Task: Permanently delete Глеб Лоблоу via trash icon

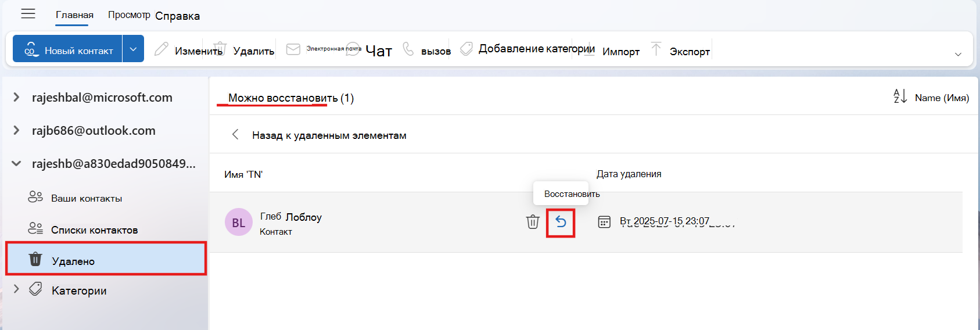Action: 533,222
